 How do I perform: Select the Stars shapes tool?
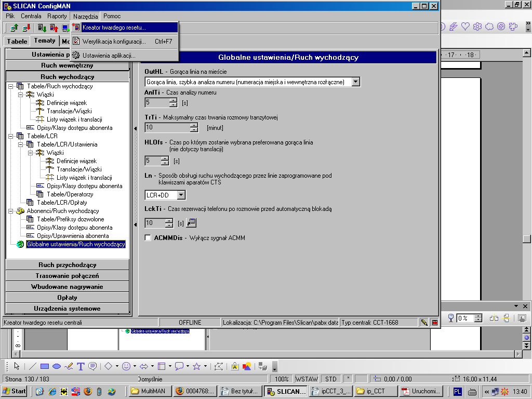(196, 366)
